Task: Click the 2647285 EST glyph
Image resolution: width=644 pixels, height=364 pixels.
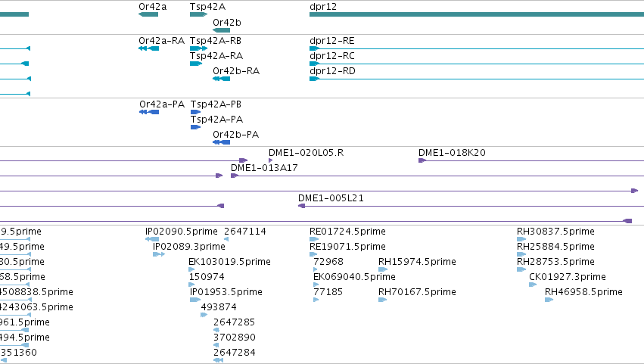Action: point(216,330)
